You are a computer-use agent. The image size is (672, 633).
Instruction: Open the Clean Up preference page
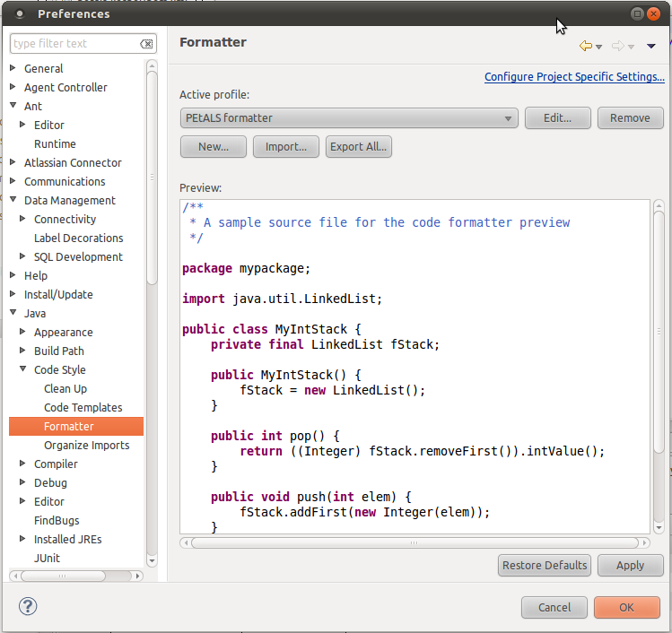(x=65, y=389)
